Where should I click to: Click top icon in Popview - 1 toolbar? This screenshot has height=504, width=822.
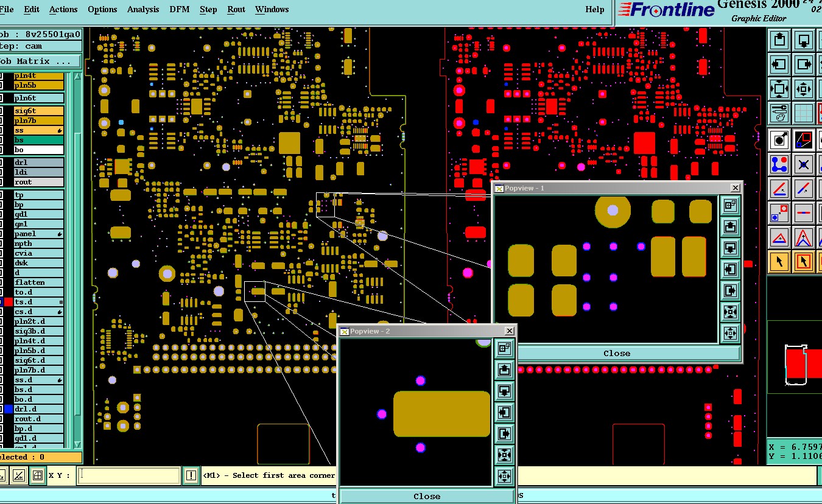730,206
